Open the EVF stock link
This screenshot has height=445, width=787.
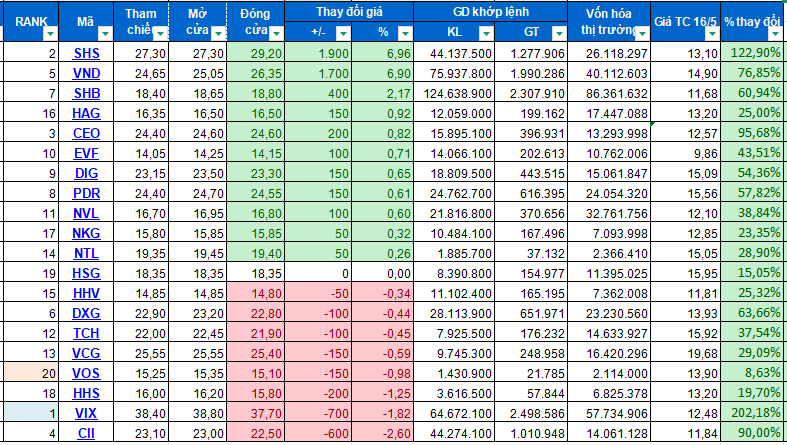pos(86,154)
